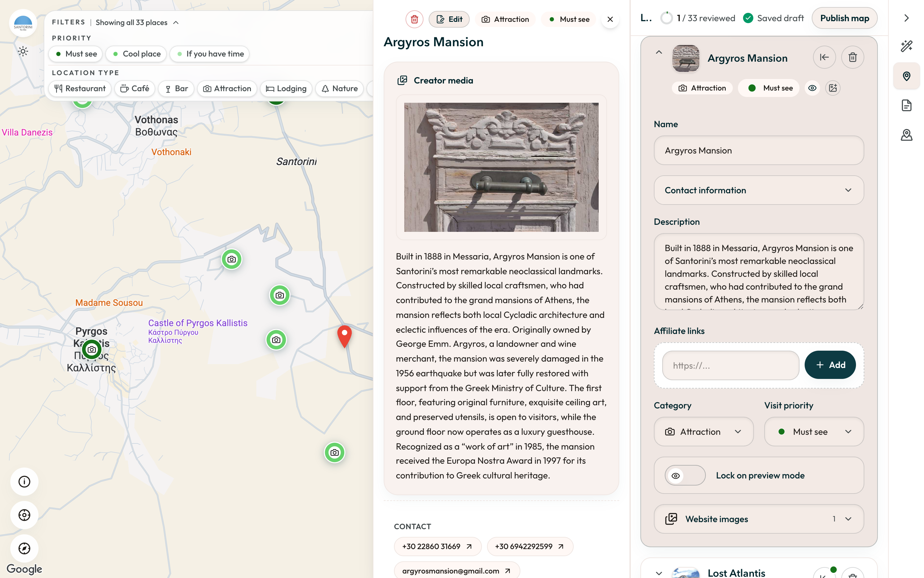Toggle the Lock on preview mode switch
924x578 pixels.
[x=685, y=475]
